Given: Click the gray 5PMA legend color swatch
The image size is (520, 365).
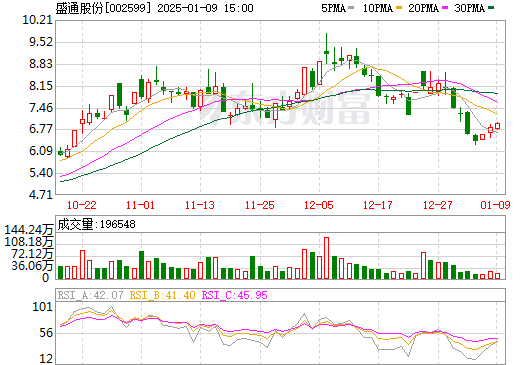Looking at the screenshot, I should point(351,7).
